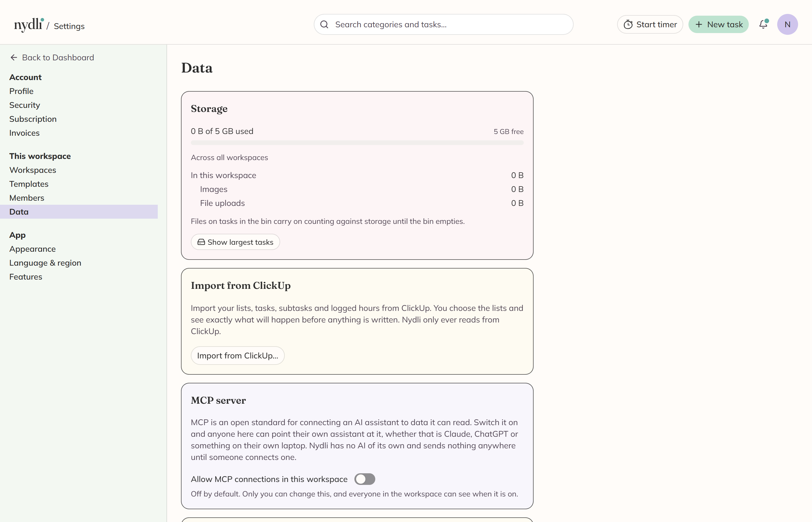Open Language & region settings
The image size is (812, 522).
tap(46, 263)
